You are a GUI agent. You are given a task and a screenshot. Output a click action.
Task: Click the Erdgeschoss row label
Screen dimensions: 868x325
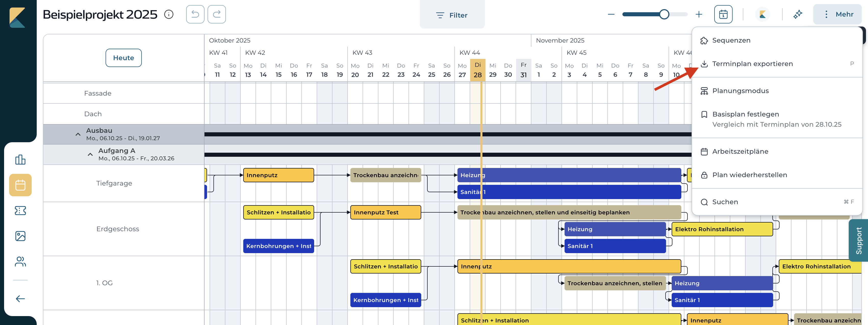[118, 229]
